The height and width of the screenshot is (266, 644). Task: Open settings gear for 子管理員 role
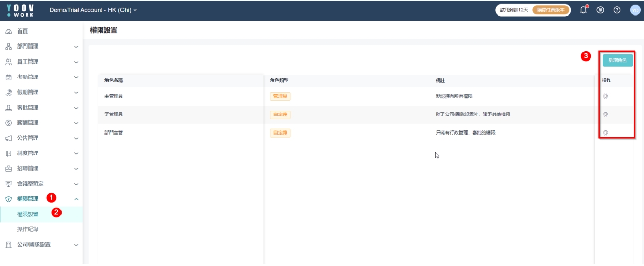605,114
